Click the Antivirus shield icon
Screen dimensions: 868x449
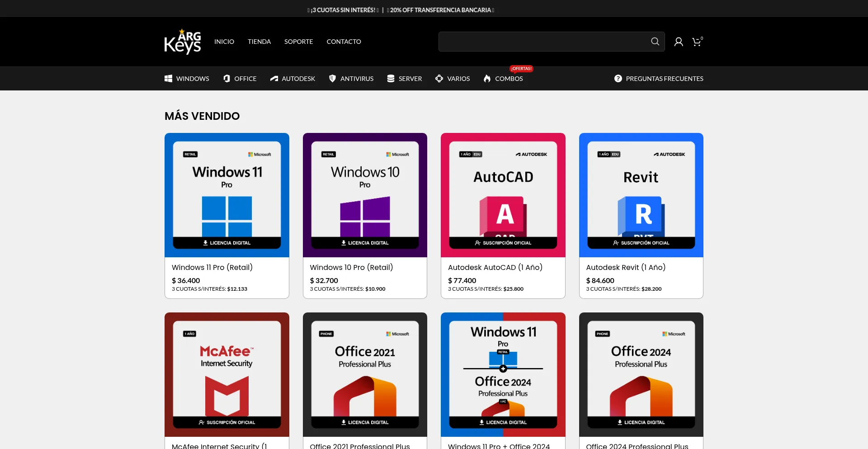pyautogui.click(x=332, y=79)
